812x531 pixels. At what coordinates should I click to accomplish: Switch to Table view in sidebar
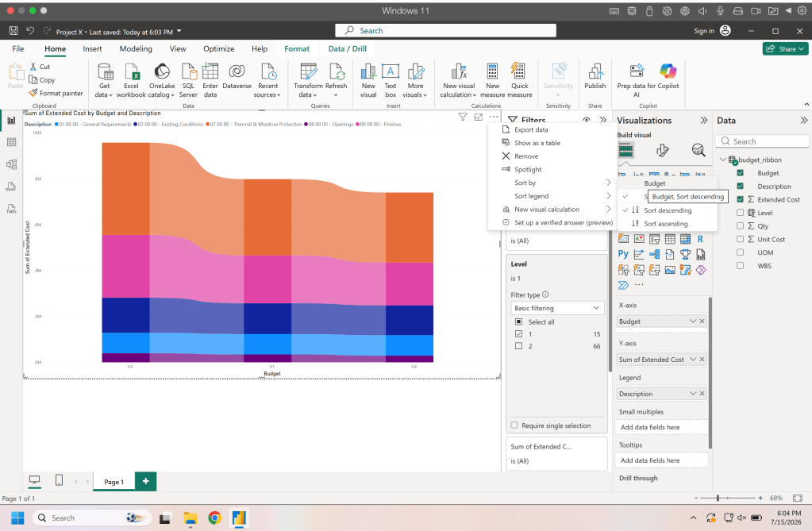[11, 142]
